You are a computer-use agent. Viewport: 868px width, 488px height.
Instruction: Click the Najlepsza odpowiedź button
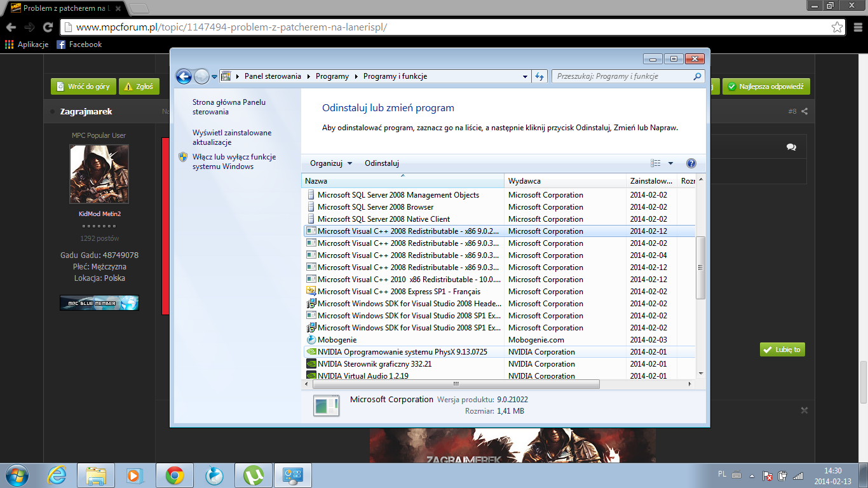(766, 86)
